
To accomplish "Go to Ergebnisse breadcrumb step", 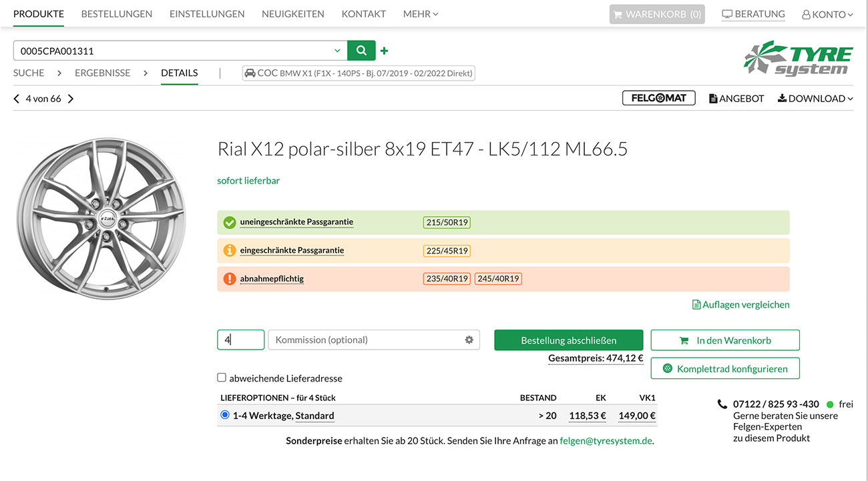I will [x=102, y=73].
